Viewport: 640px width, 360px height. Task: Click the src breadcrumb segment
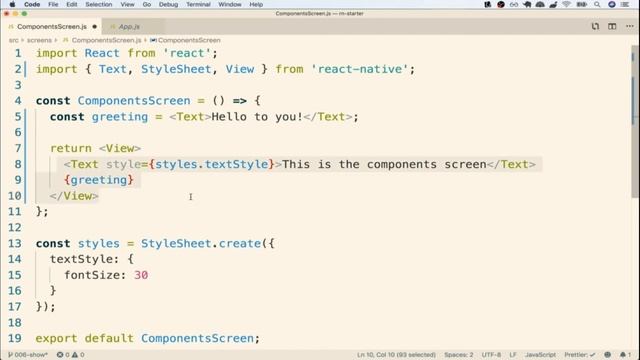13,40
